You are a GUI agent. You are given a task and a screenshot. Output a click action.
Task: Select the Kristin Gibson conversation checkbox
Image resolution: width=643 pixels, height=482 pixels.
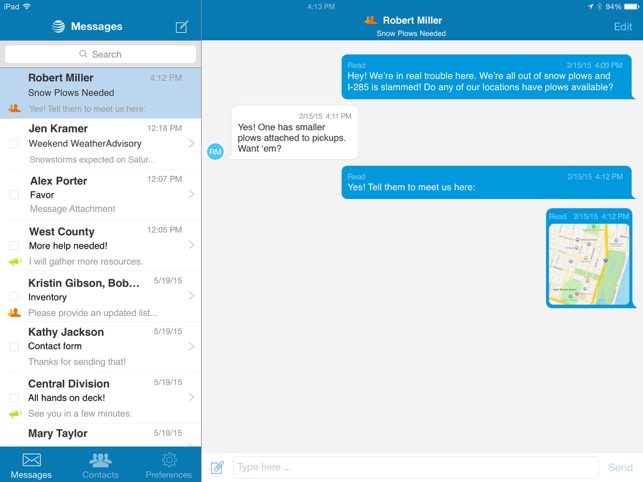pos(14,296)
